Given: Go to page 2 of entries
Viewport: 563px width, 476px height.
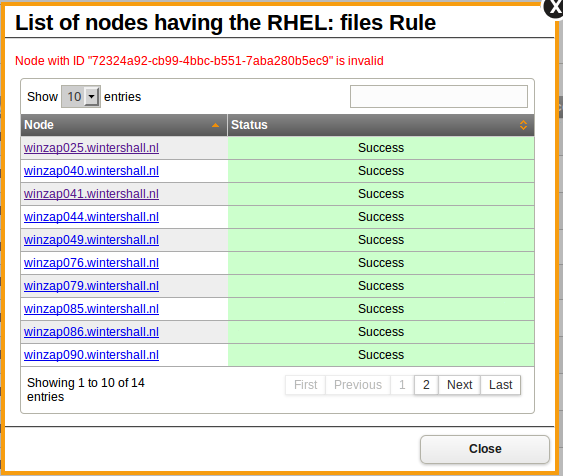Looking at the screenshot, I should (426, 385).
